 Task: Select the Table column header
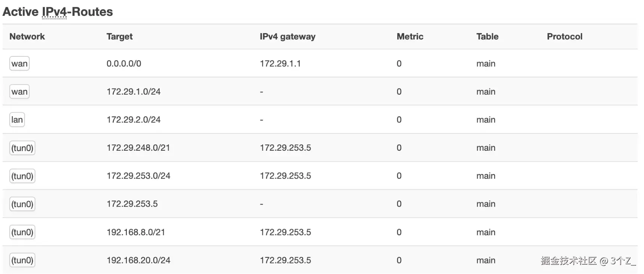coord(487,36)
